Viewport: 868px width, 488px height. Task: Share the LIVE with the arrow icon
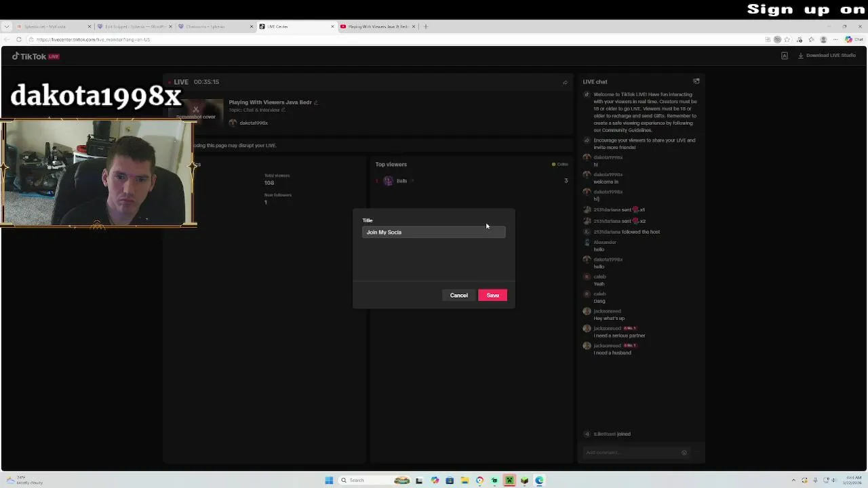click(x=565, y=83)
